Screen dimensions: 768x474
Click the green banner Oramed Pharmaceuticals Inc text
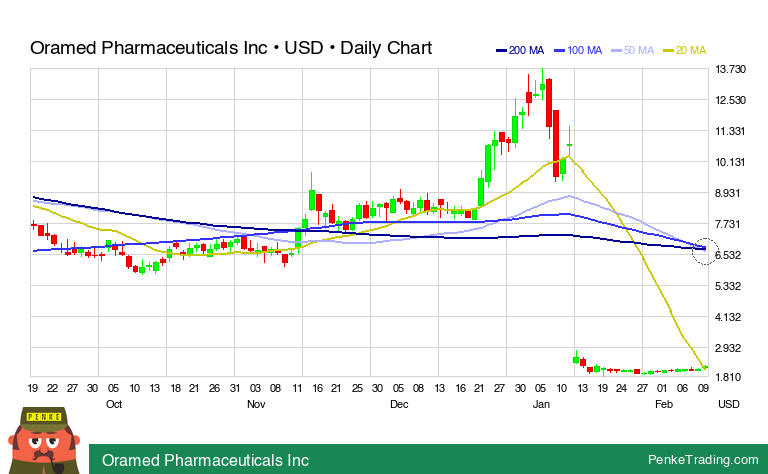[205, 460]
